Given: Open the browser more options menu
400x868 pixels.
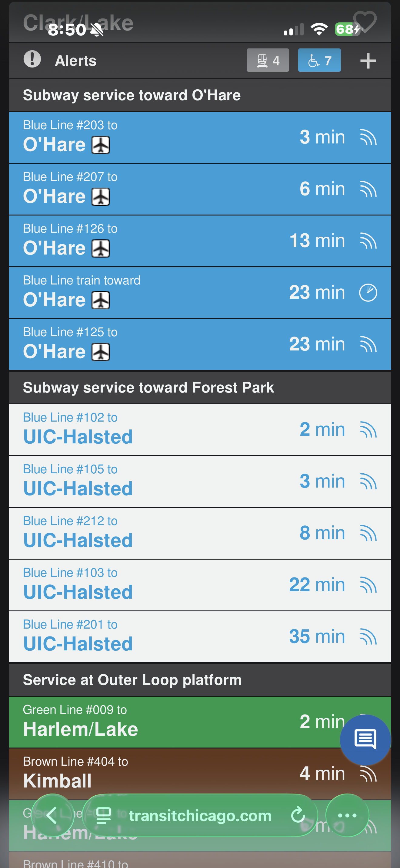Looking at the screenshot, I should point(347,815).
